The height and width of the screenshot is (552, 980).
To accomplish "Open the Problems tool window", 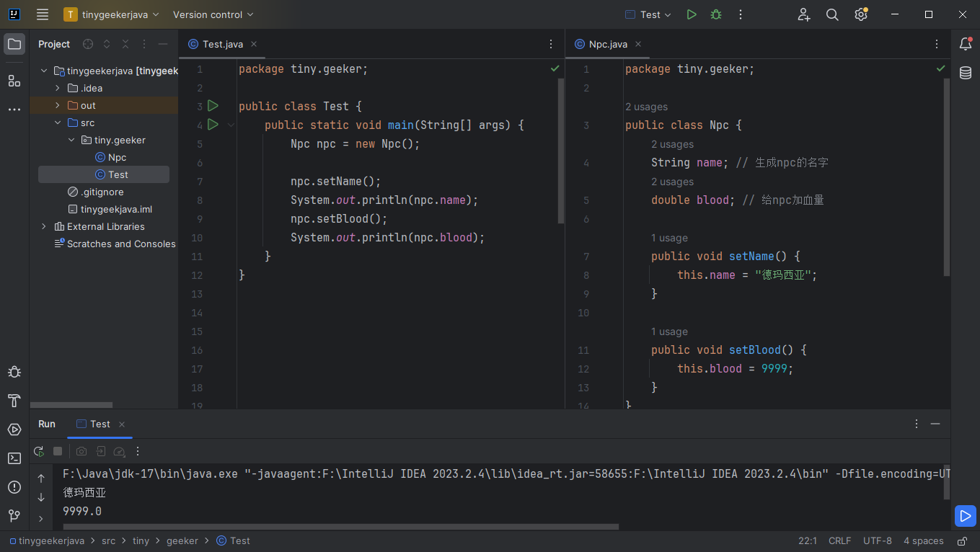I will pos(14,487).
